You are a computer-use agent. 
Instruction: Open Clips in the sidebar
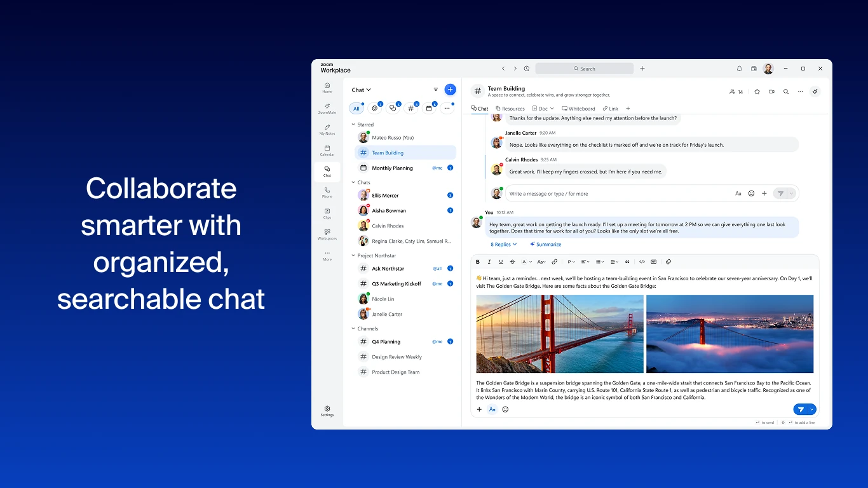click(x=327, y=213)
